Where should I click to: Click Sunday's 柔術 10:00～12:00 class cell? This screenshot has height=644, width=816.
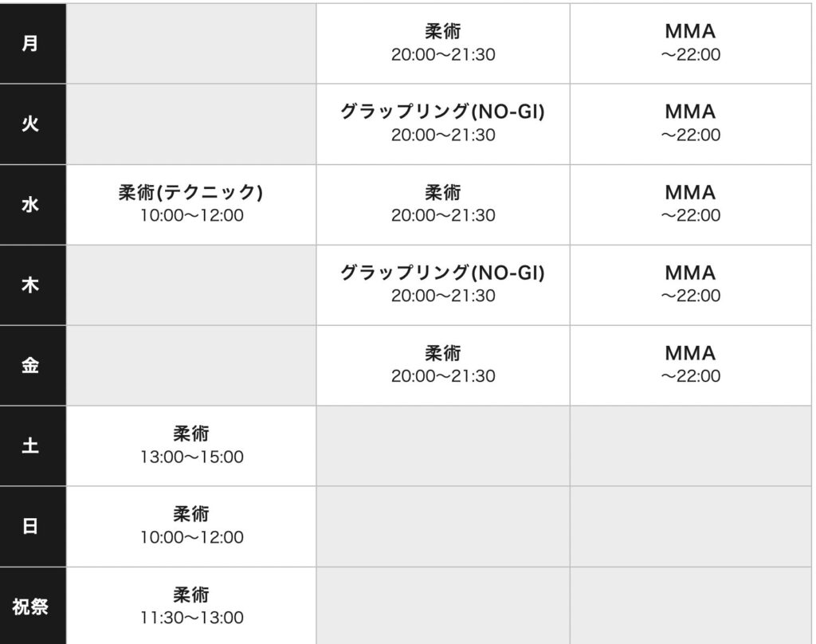pyautogui.click(x=191, y=526)
